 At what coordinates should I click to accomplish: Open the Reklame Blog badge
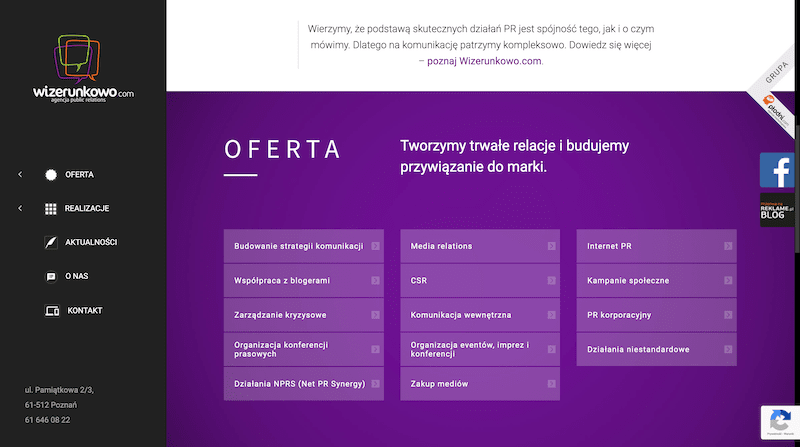777,210
